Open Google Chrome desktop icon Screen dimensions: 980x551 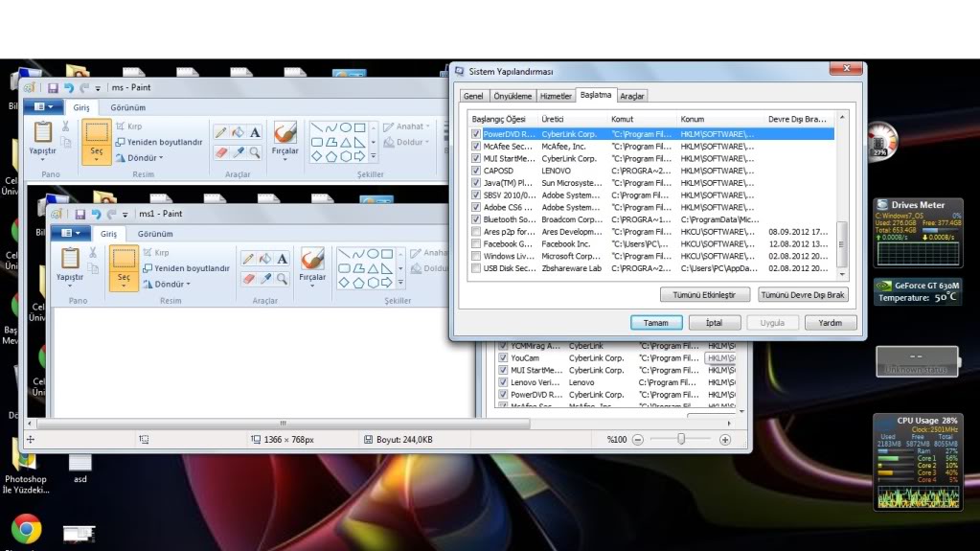point(26,530)
